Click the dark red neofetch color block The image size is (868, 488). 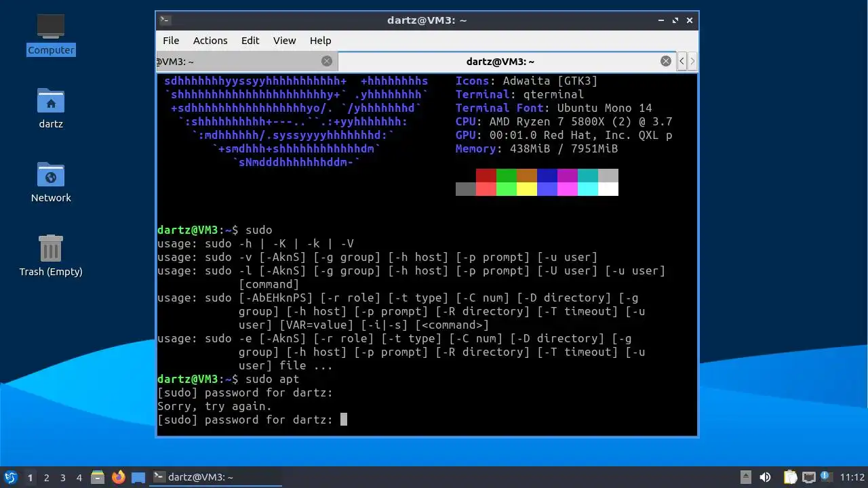[x=486, y=176]
